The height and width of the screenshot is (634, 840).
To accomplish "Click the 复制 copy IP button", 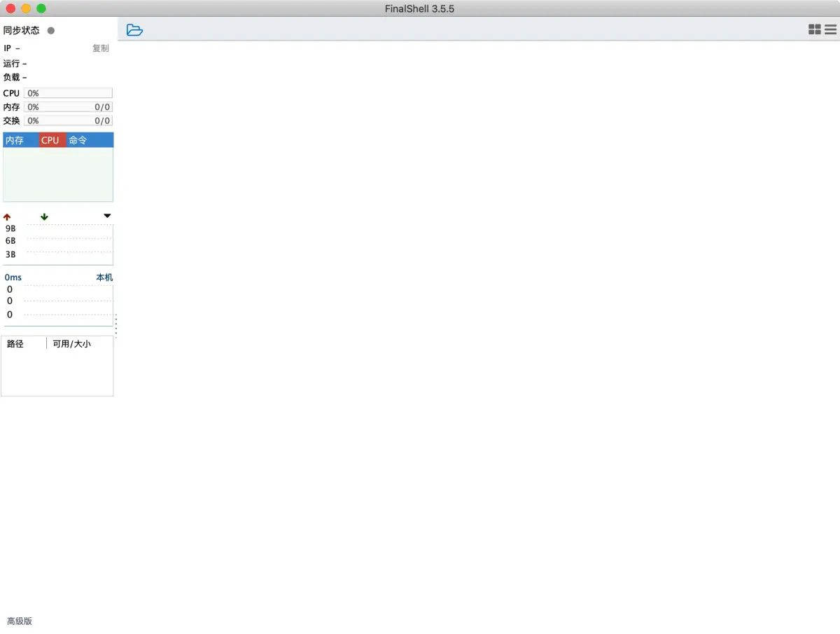I will tap(100, 48).
